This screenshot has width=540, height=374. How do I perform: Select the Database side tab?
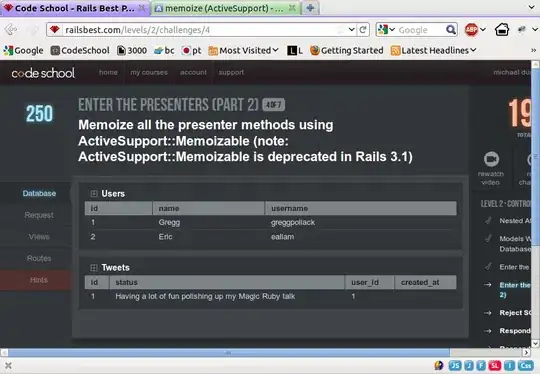tap(39, 193)
